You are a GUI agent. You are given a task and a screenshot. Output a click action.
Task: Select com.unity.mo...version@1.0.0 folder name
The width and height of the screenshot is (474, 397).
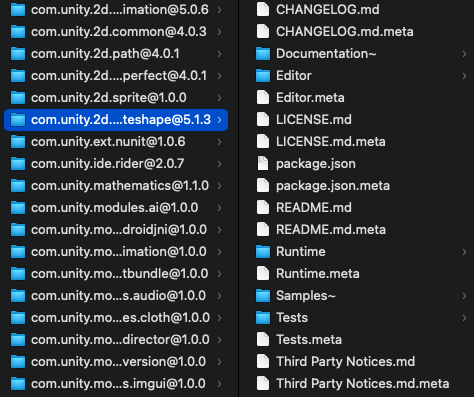(x=118, y=362)
